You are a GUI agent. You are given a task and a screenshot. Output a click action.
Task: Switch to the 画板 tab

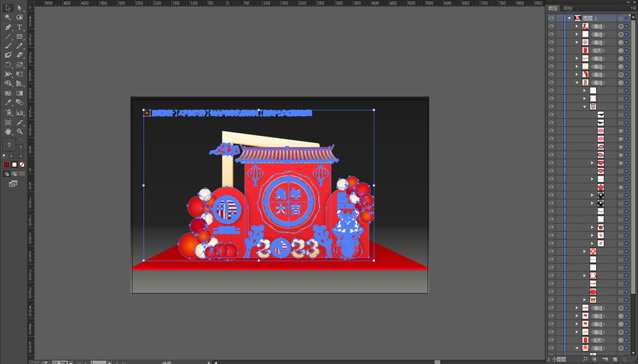tap(568, 8)
